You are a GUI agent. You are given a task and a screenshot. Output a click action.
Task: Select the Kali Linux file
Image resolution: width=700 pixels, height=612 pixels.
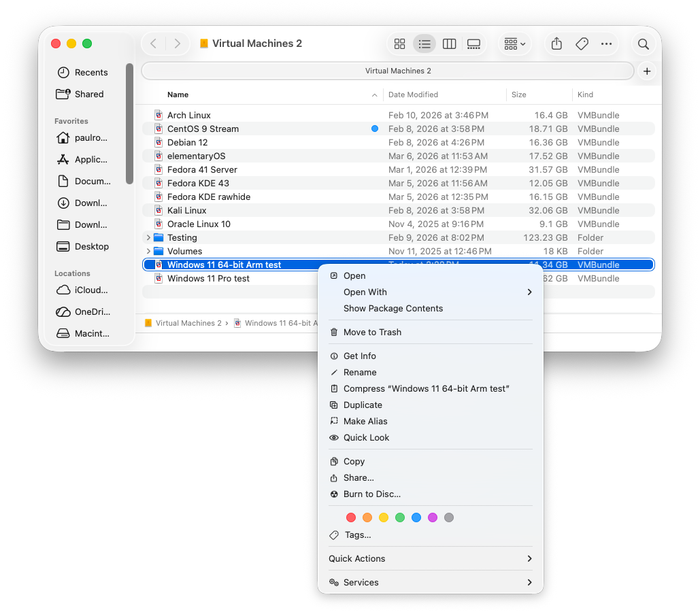(x=398, y=211)
